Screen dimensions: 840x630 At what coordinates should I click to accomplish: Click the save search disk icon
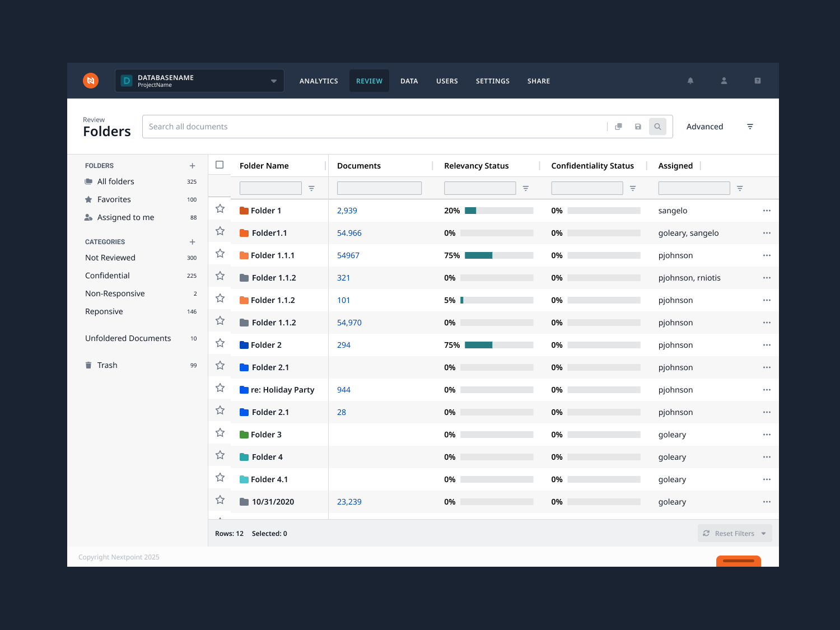pos(638,127)
